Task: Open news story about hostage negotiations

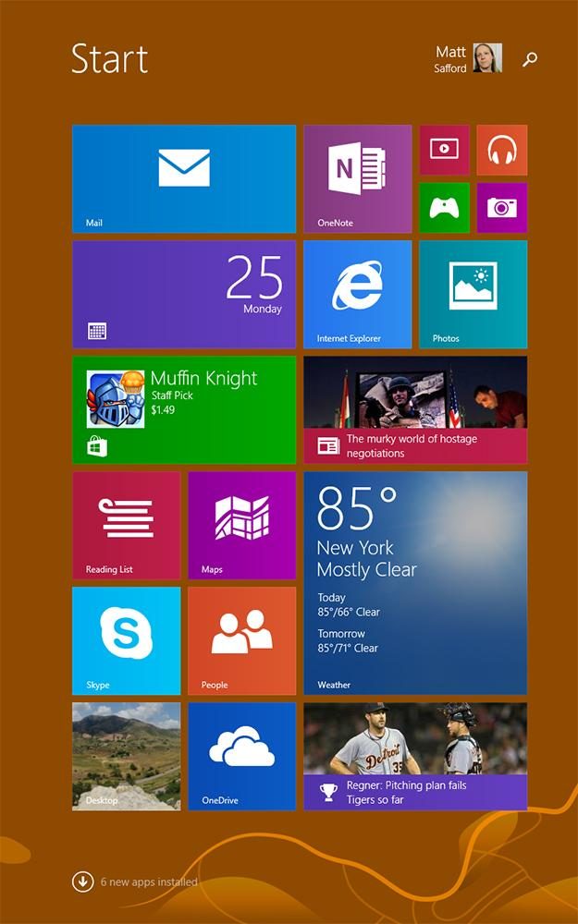Action: coord(415,409)
